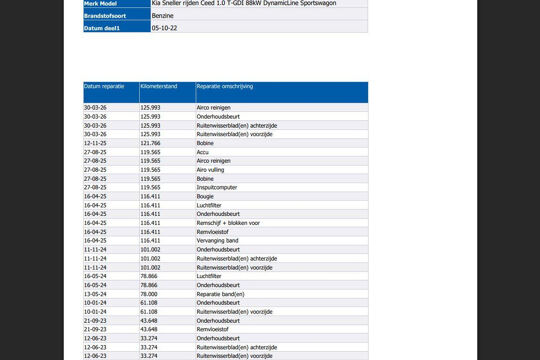Click the Datum reparatie column header
Screen dimensions: 540x360
coord(111,92)
